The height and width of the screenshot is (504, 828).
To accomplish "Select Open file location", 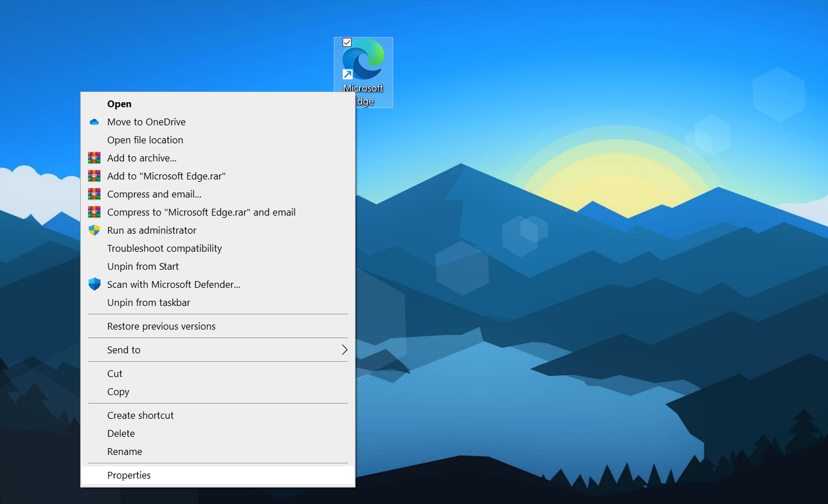I will tap(145, 140).
